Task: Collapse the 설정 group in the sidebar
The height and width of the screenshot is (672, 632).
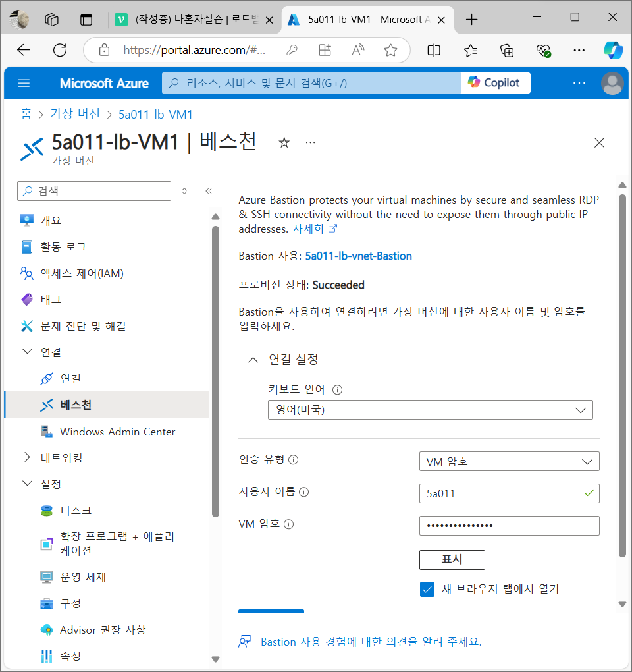Action: [x=28, y=484]
